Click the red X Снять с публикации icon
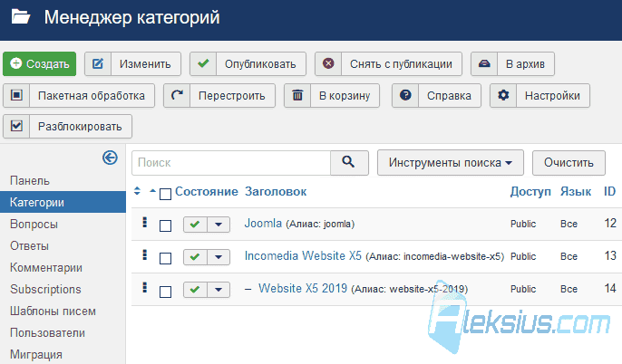 328,63
